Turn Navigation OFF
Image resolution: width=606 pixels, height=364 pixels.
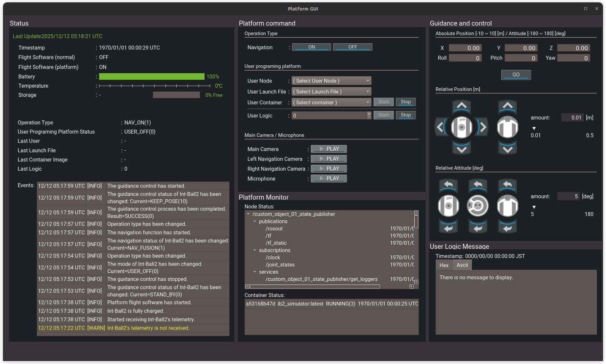353,47
